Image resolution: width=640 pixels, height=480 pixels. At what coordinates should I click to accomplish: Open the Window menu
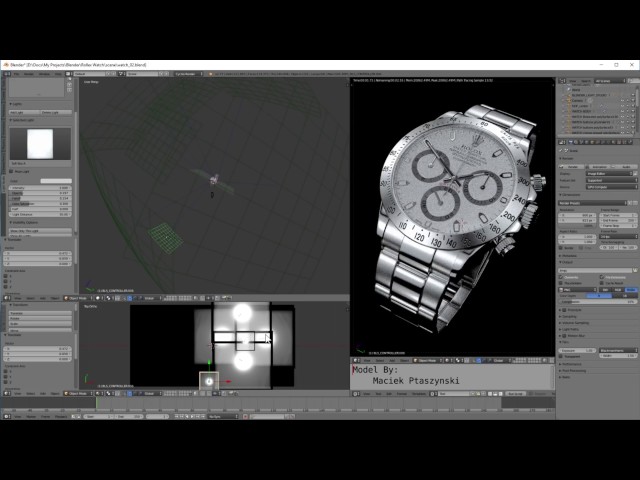click(44, 74)
